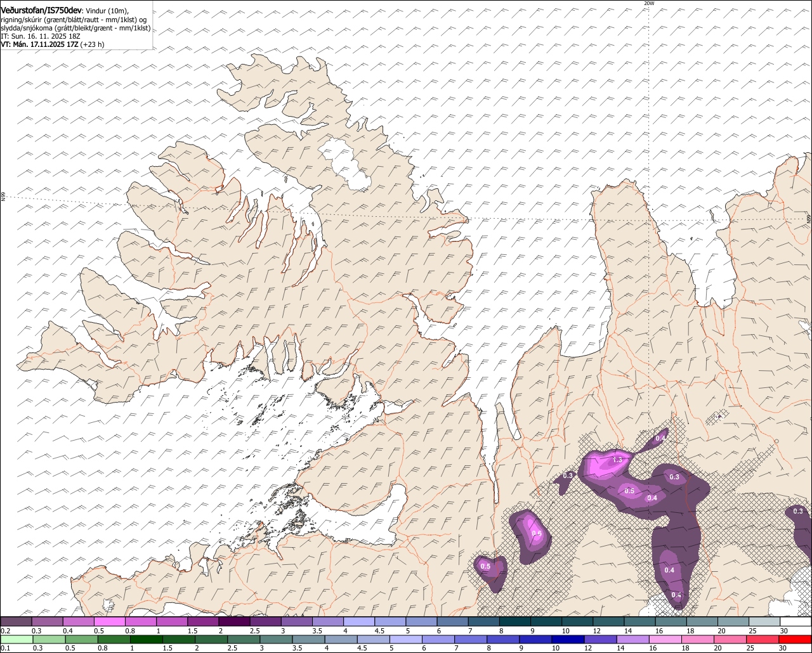The width and height of the screenshot is (812, 653).
Task: Select the 3–3.5 violet swatch in the upper legend row
Action: pos(297,622)
